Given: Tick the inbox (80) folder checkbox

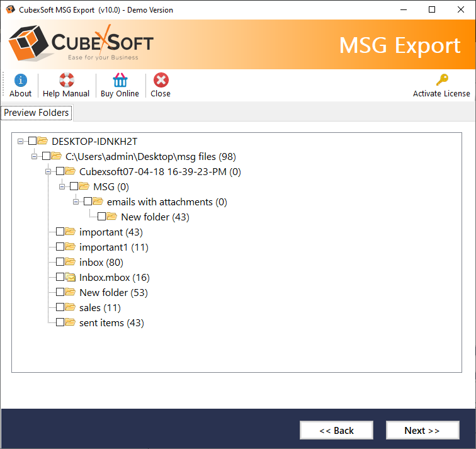Looking at the screenshot, I should (60, 262).
